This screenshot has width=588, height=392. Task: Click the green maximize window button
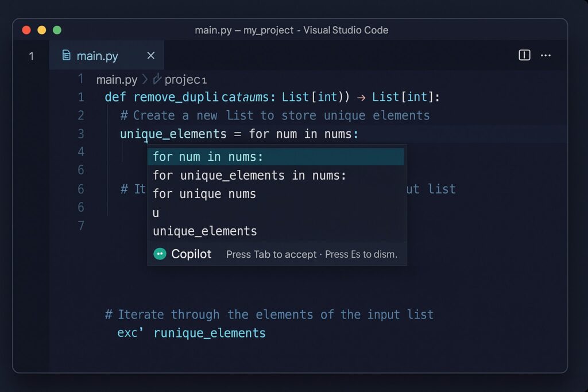coord(57,30)
